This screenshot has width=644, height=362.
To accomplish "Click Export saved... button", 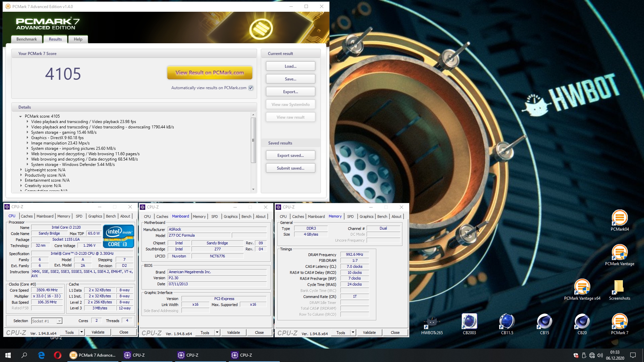I will pos(290,156).
